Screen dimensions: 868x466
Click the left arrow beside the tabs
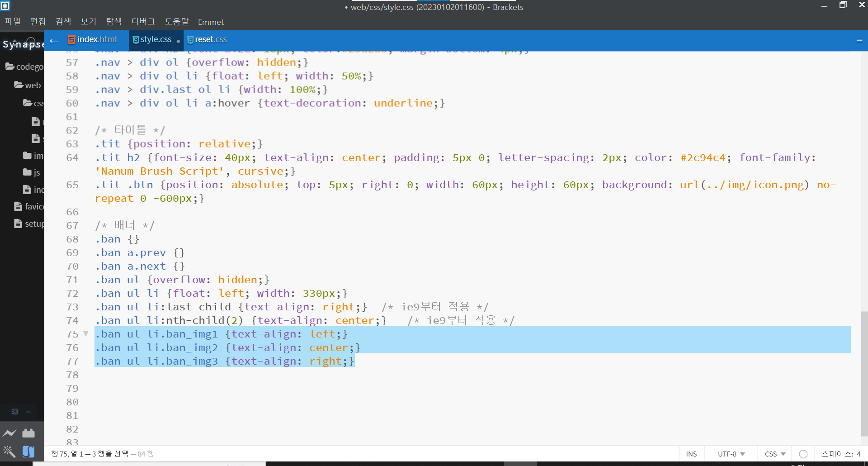coord(54,41)
